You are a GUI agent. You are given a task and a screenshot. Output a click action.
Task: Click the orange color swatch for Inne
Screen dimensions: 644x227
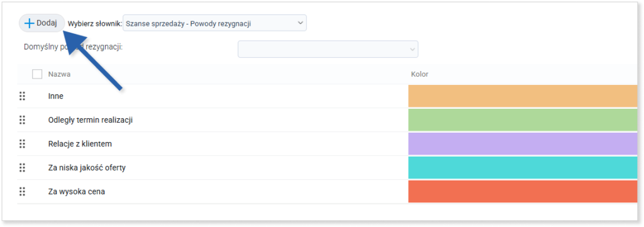point(523,96)
